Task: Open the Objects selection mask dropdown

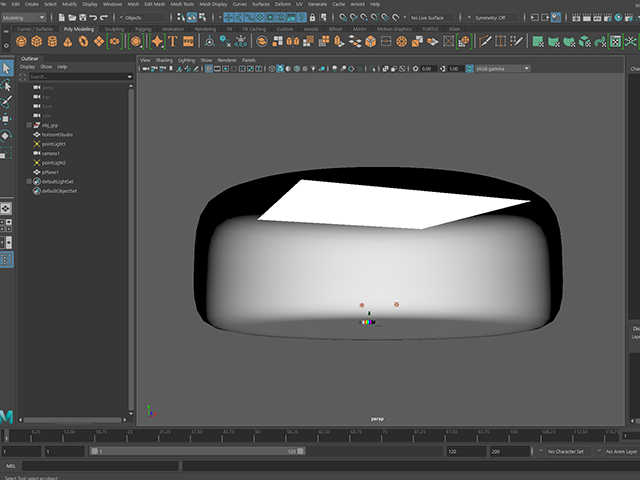Action: coord(142,18)
